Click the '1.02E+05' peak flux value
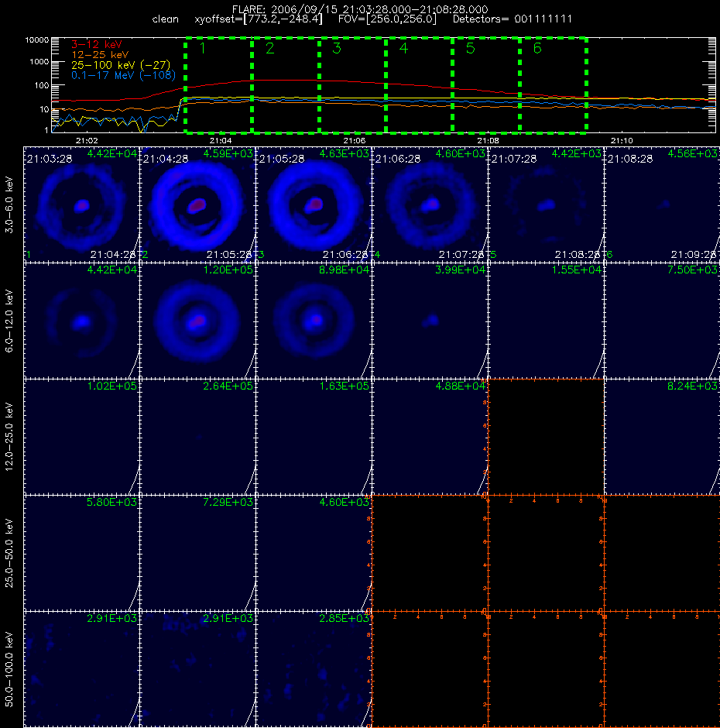This screenshot has width=720, height=728. click(x=112, y=386)
